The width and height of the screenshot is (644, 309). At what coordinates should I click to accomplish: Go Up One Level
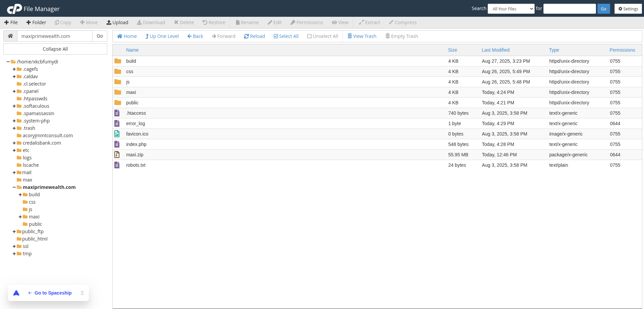[162, 36]
